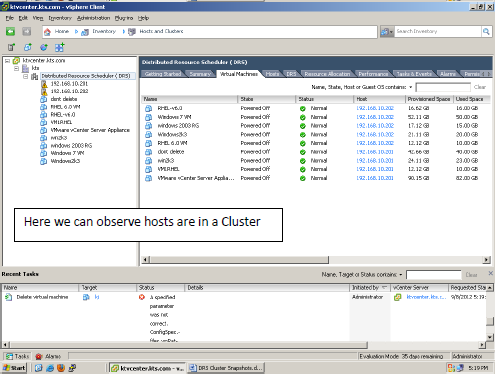Click VM icon of RHEL-v6.0 in table
The width and height of the screenshot is (499, 379).
pos(148,109)
